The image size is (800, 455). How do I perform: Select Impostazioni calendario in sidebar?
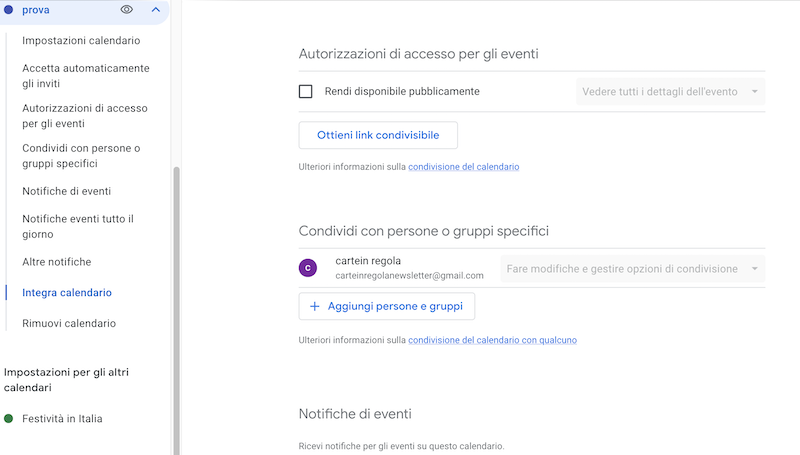tap(81, 40)
